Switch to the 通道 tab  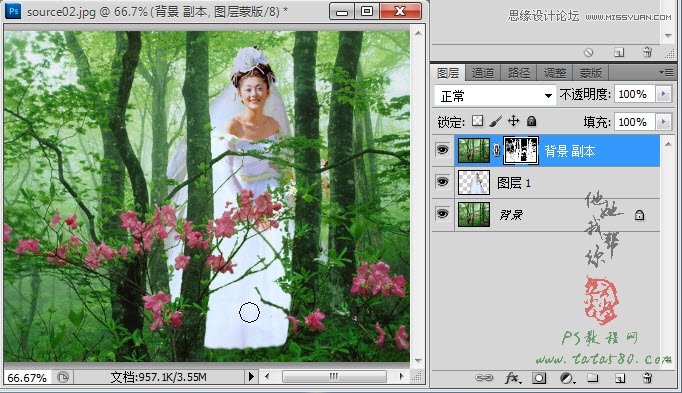[483, 73]
